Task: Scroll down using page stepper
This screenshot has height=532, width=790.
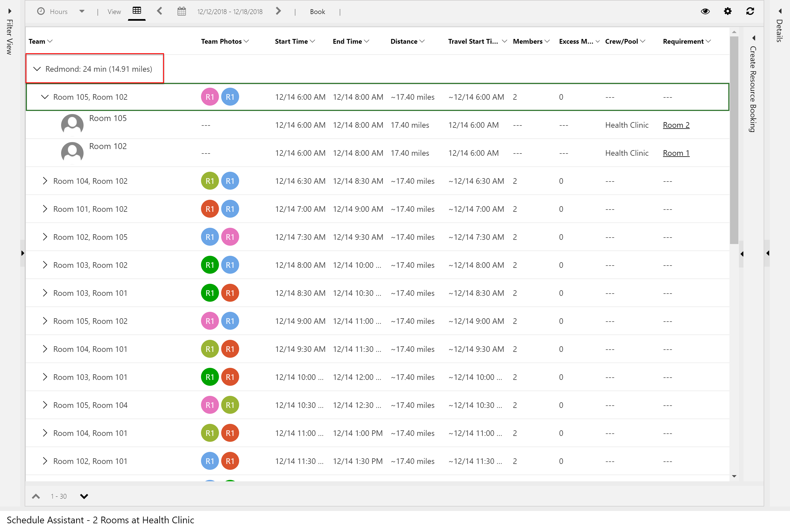Action: [84, 496]
